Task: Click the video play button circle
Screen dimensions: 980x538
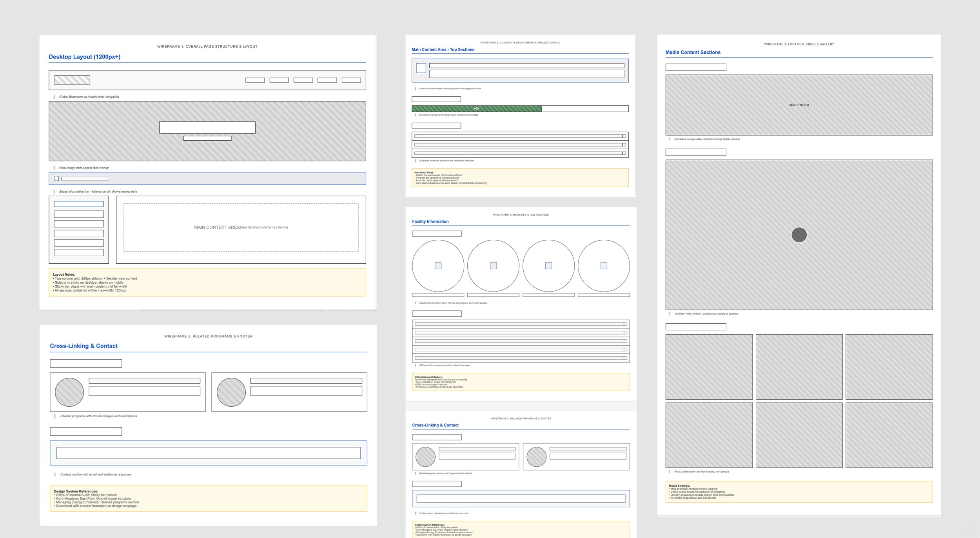Action: (799, 235)
